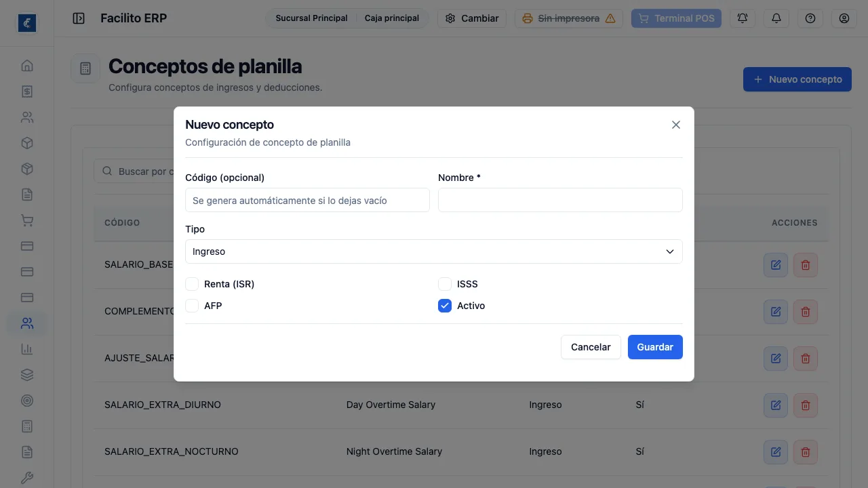Close the Nuevo concepto dialog with the X

click(x=676, y=125)
